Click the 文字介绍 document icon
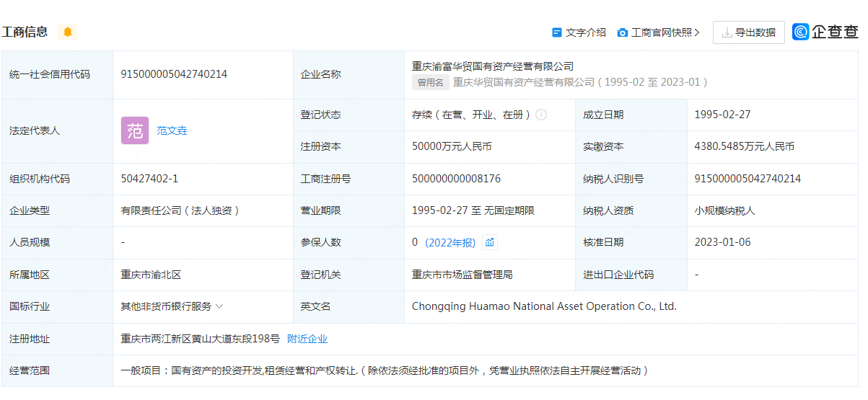Image resolution: width=868 pixels, height=400 pixels. [557, 32]
